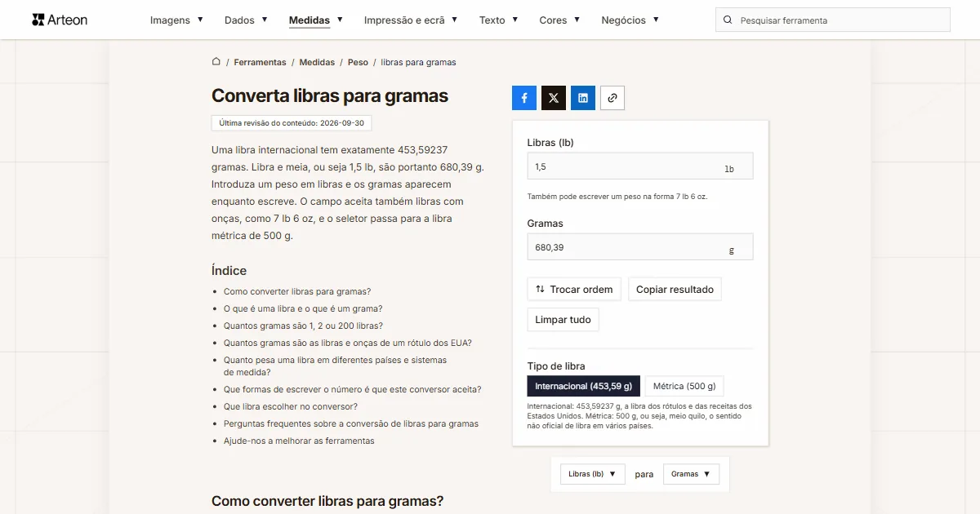Image resolution: width=980 pixels, height=514 pixels.
Task: Jump to Quantos gramas são 1, 2 ou 200 libras?
Action: [x=303, y=326]
